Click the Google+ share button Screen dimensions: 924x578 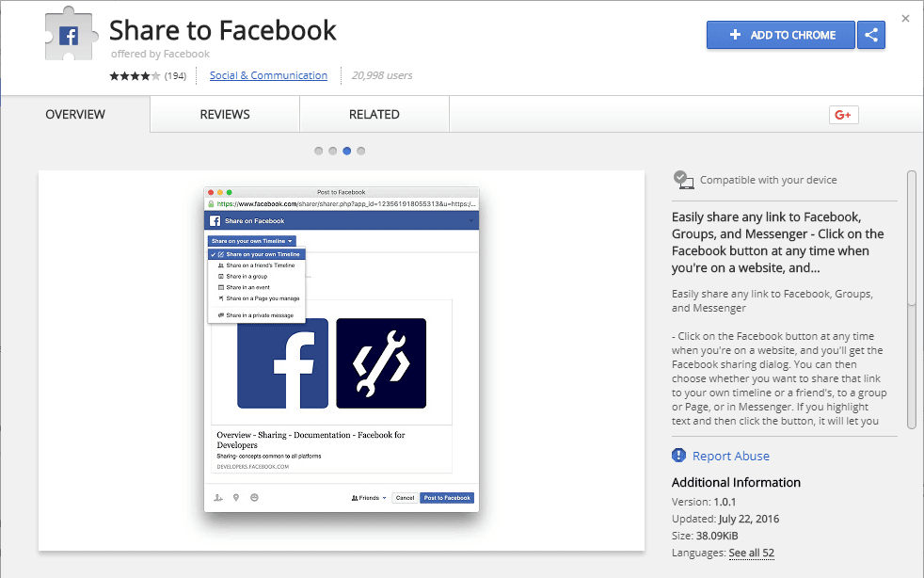(843, 115)
